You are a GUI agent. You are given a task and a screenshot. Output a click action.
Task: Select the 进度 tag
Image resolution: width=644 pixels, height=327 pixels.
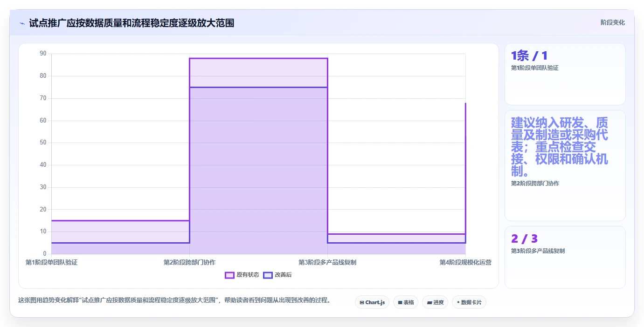[x=435, y=302]
